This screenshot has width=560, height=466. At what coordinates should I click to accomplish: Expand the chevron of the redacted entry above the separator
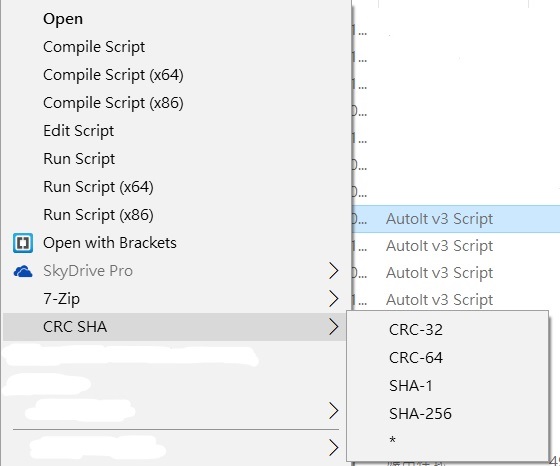[x=333, y=411]
